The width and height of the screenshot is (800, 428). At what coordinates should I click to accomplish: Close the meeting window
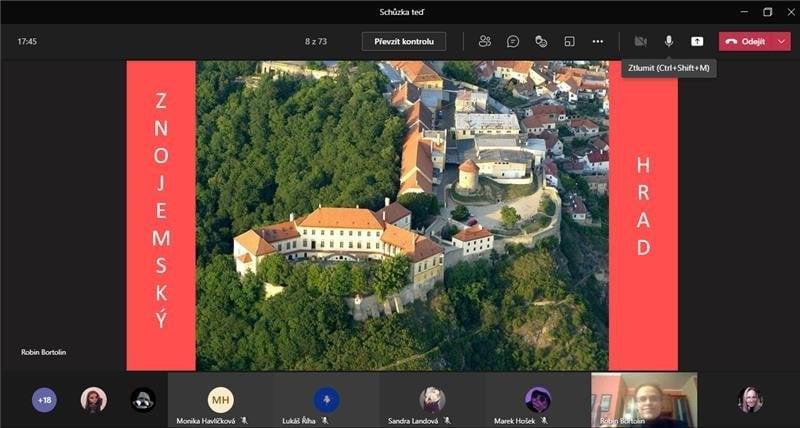click(791, 12)
